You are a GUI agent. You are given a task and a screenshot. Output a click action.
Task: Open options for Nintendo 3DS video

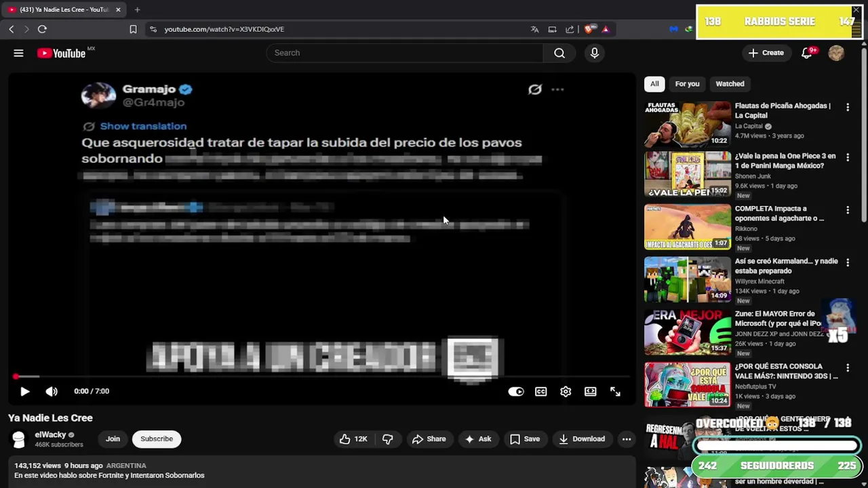tap(848, 367)
